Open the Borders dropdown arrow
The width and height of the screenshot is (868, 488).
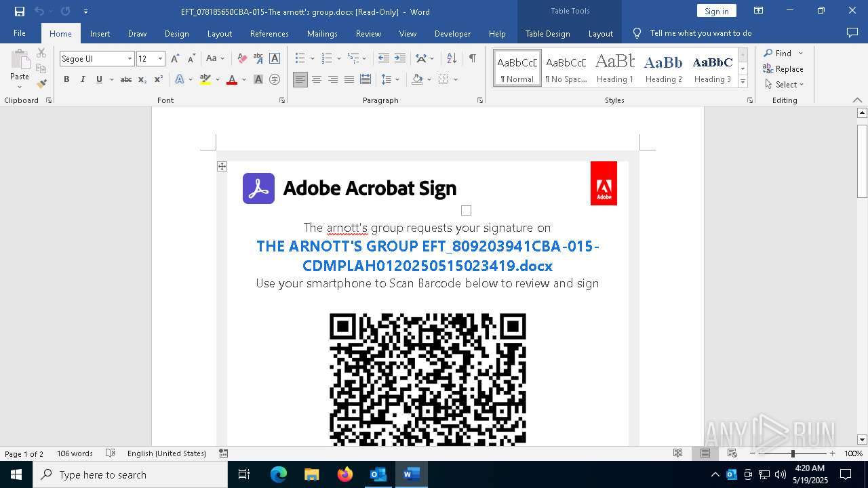point(456,79)
